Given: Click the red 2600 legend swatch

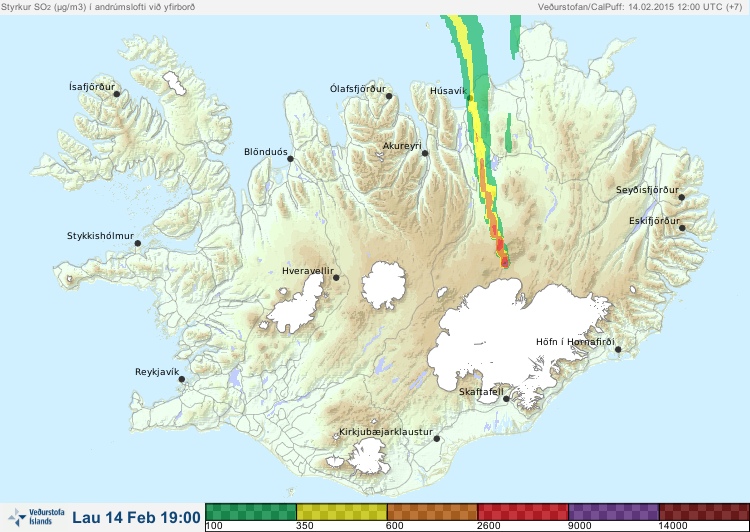Looking at the screenshot, I should tap(523, 512).
